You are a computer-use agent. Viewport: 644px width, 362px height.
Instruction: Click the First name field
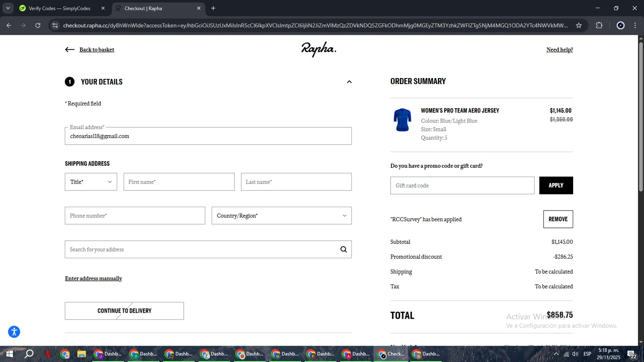(179, 182)
